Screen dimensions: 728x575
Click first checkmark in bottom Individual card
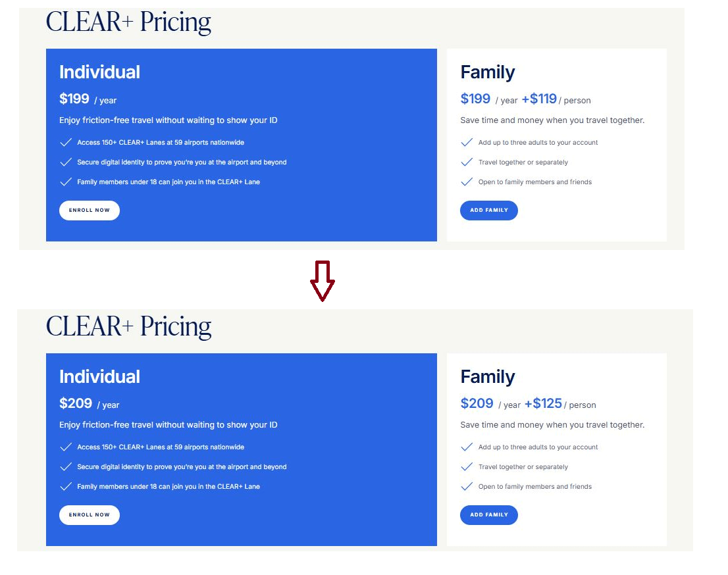click(x=66, y=447)
